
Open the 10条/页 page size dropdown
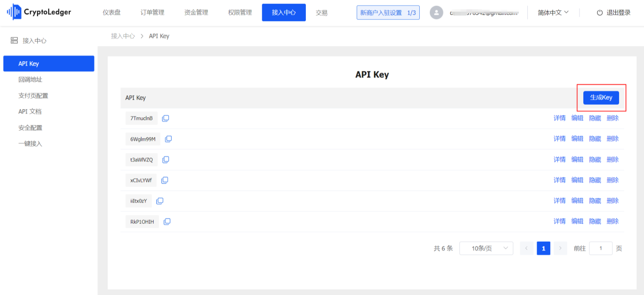[x=486, y=248]
